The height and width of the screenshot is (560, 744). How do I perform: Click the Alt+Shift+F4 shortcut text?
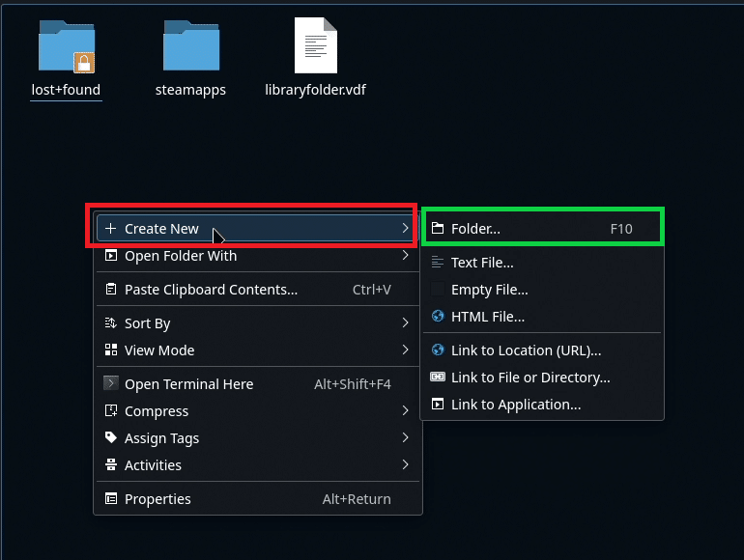pos(353,384)
